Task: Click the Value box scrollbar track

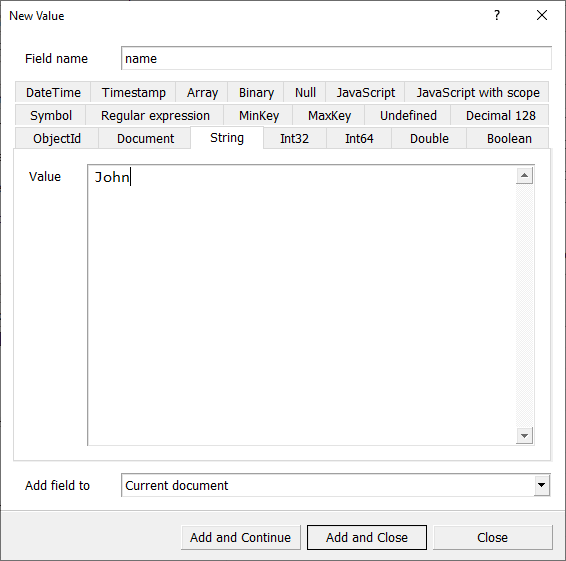Action: point(524,305)
